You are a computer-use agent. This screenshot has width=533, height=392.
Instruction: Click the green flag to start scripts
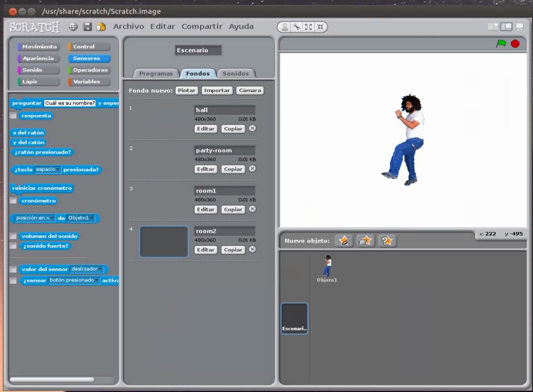(x=501, y=44)
